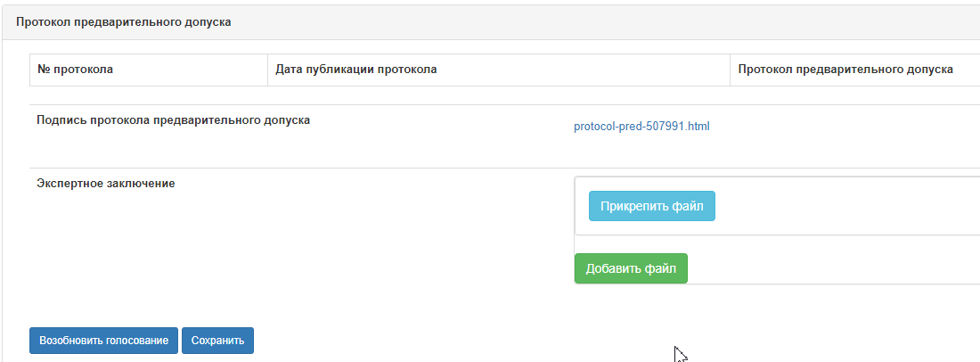Screen dimensions: 980x362
Task: Click Возобновить голосование to resume voting
Action: coord(103,341)
